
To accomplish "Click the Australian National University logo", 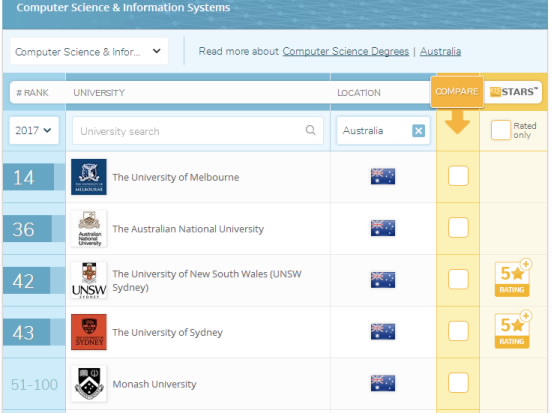I will pyautogui.click(x=89, y=229).
